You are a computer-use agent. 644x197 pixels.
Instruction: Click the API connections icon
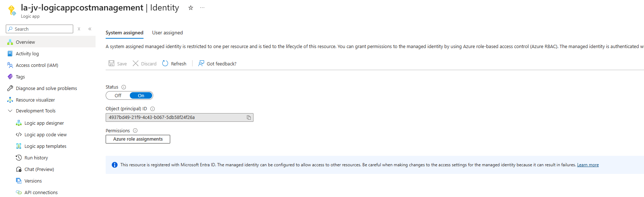tap(19, 192)
